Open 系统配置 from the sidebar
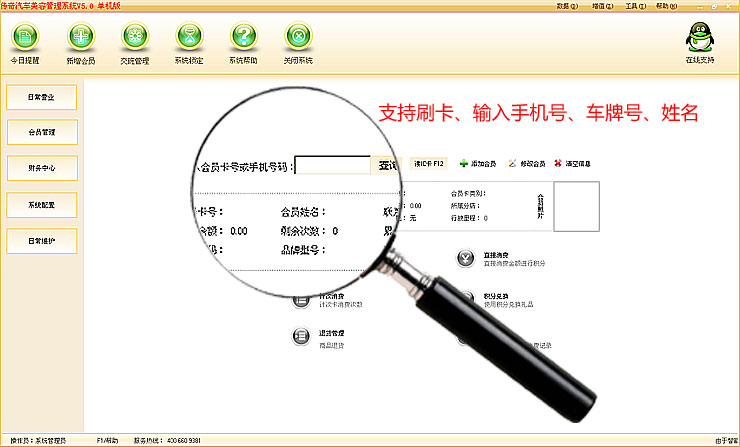 pyautogui.click(x=42, y=205)
